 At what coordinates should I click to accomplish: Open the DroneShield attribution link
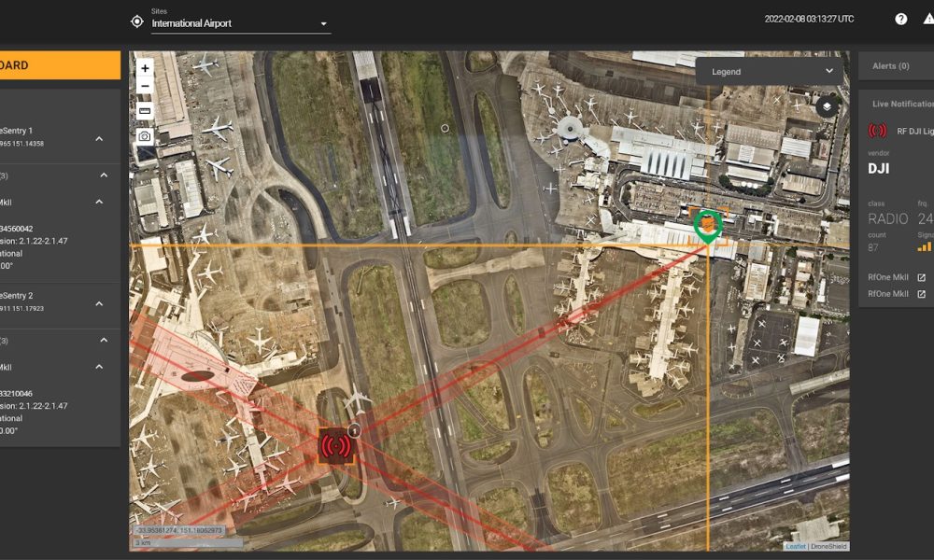828,546
